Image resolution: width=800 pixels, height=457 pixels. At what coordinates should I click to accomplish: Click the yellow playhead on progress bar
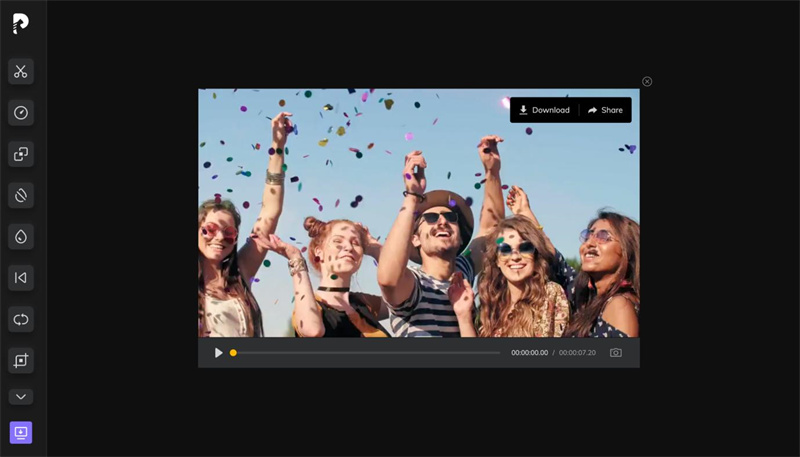[x=233, y=353]
